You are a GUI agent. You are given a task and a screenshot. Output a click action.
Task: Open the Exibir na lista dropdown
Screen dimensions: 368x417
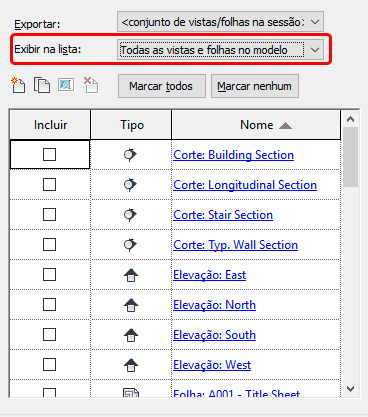coord(220,50)
